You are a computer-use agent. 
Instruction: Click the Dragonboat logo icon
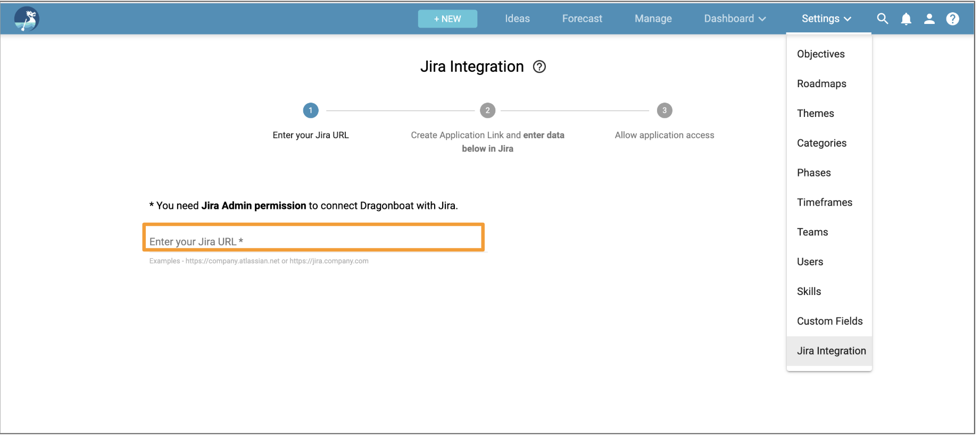[x=27, y=19]
